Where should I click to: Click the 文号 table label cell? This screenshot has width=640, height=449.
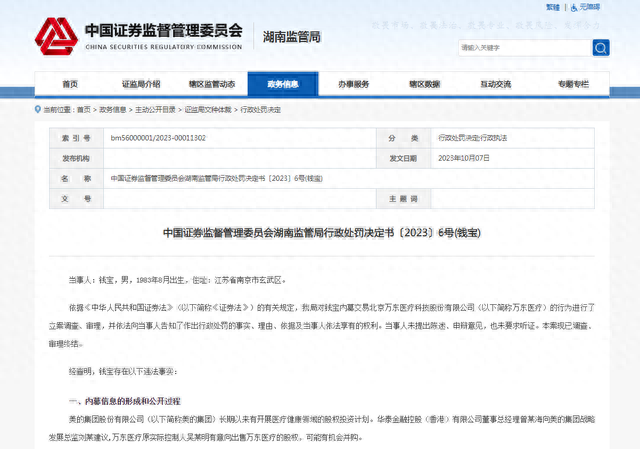pyautogui.click(x=76, y=199)
